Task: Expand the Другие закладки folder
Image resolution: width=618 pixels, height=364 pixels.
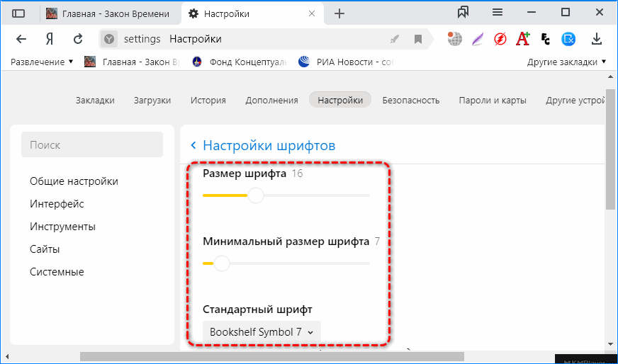Action: [x=567, y=62]
